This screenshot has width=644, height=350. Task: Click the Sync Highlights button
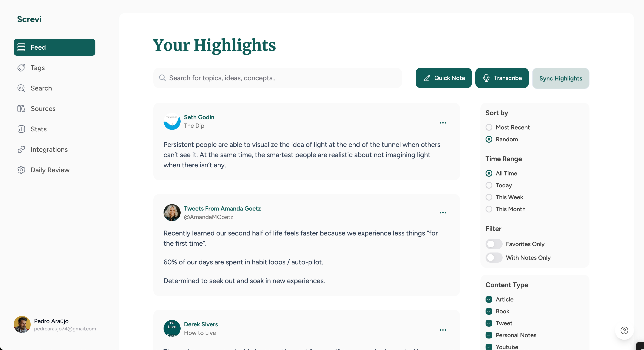point(561,79)
